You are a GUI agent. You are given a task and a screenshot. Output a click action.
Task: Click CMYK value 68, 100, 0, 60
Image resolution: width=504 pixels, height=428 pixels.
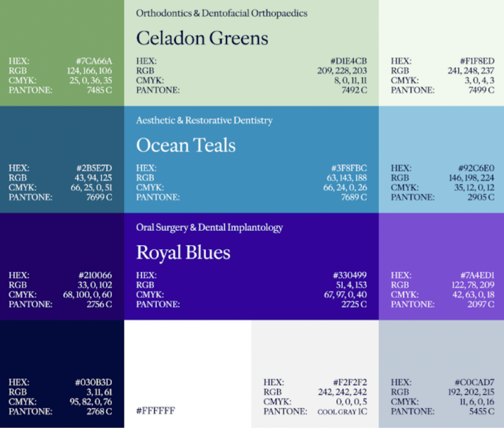point(88,295)
